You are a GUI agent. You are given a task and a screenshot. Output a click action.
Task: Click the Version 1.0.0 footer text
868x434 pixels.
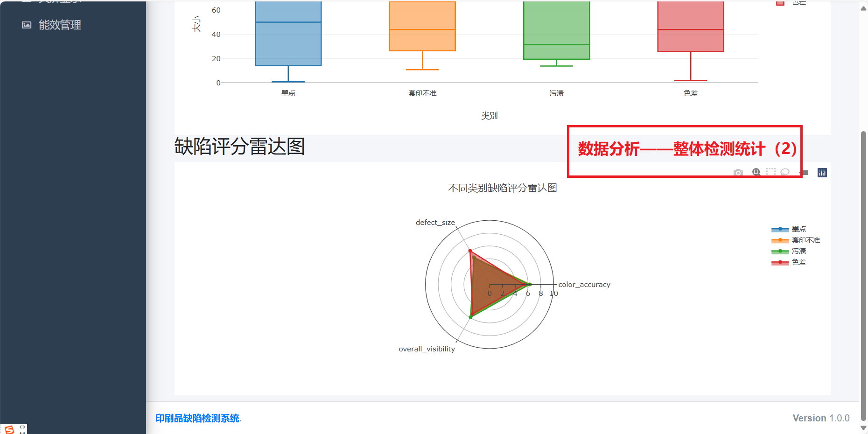pyautogui.click(x=821, y=418)
